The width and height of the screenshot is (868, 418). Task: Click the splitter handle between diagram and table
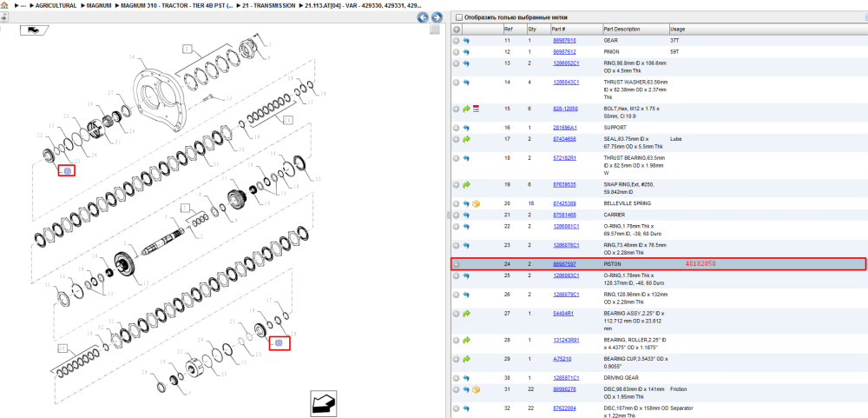pyautogui.click(x=449, y=215)
